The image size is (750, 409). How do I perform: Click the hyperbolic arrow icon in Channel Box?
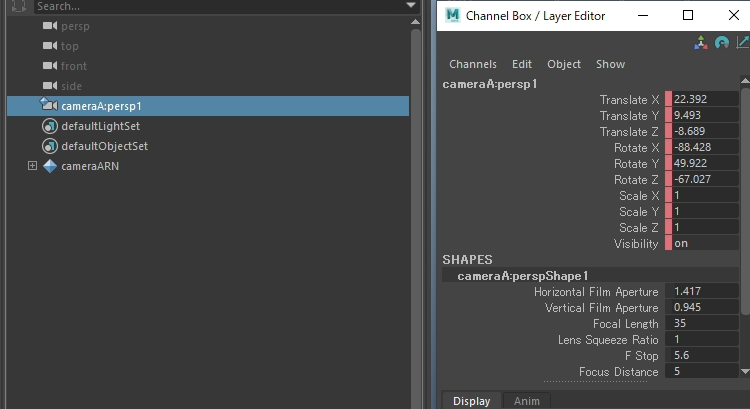[x=743, y=43]
